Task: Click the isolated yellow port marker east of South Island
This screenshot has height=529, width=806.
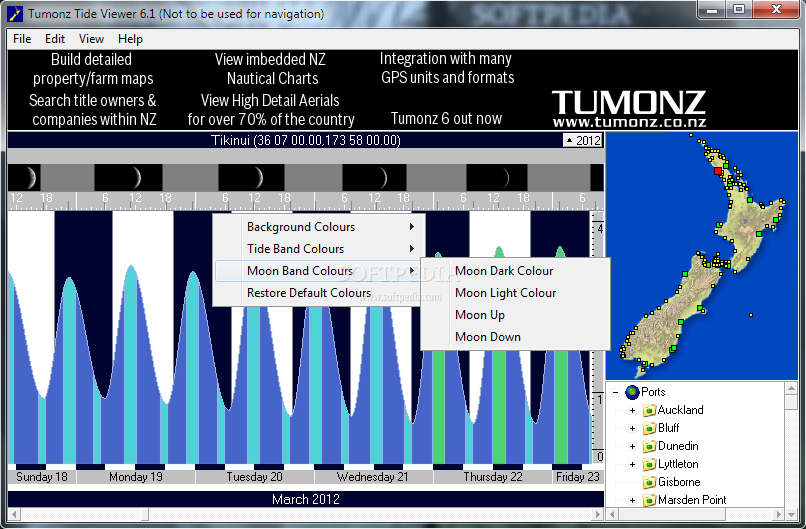Action: click(x=751, y=315)
